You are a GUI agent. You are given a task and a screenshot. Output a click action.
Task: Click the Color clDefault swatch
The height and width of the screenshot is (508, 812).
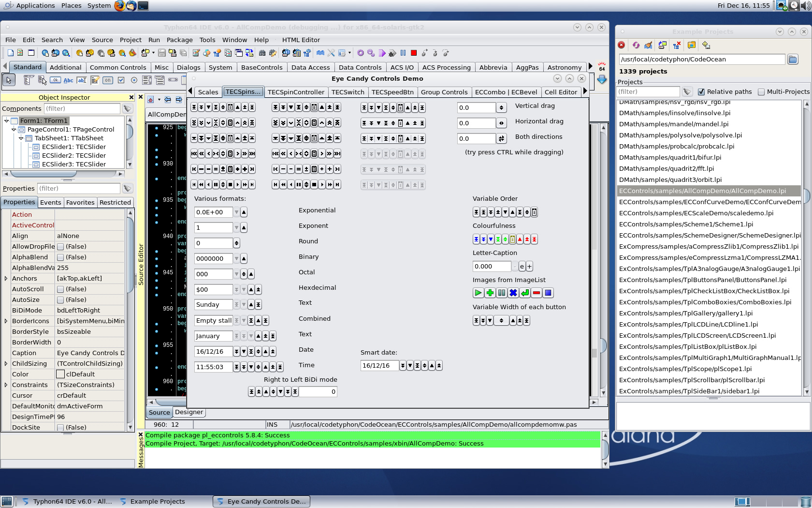point(60,374)
